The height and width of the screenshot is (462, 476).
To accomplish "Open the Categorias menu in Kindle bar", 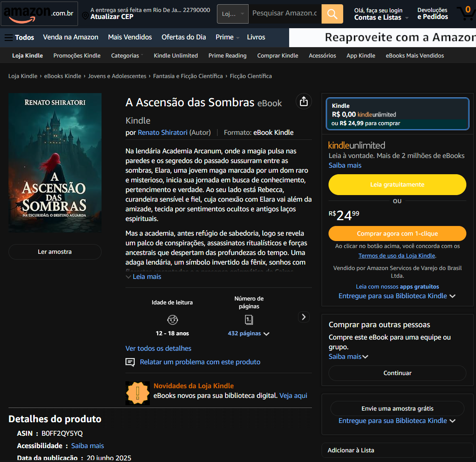I will [x=127, y=56].
